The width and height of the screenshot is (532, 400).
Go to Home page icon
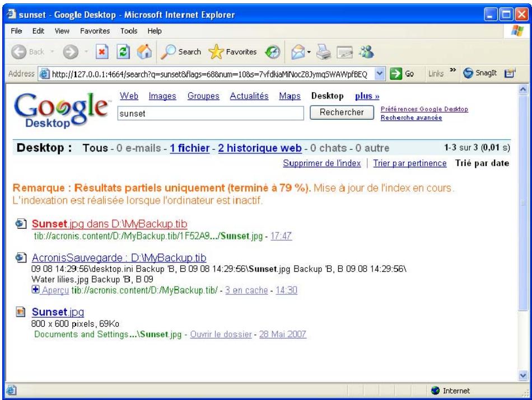144,52
